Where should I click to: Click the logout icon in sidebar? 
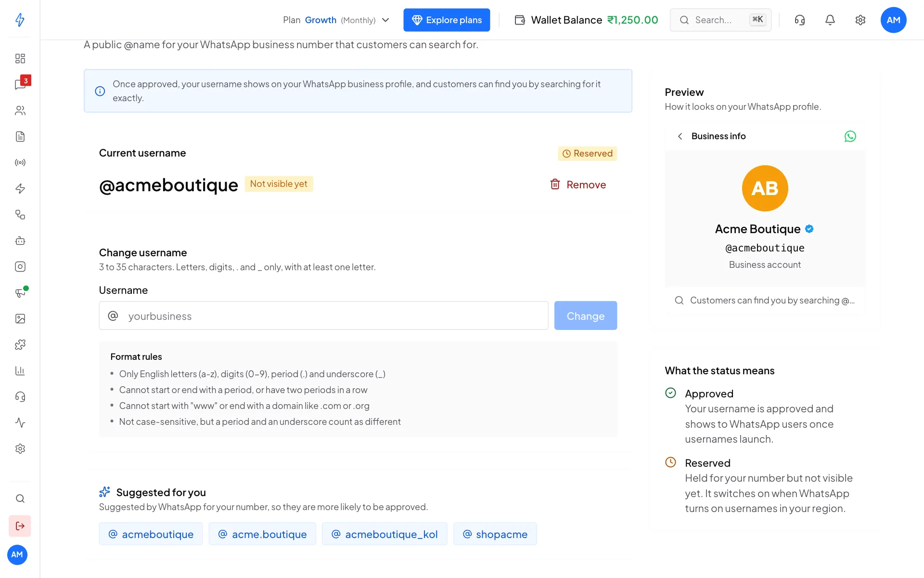pos(20,526)
